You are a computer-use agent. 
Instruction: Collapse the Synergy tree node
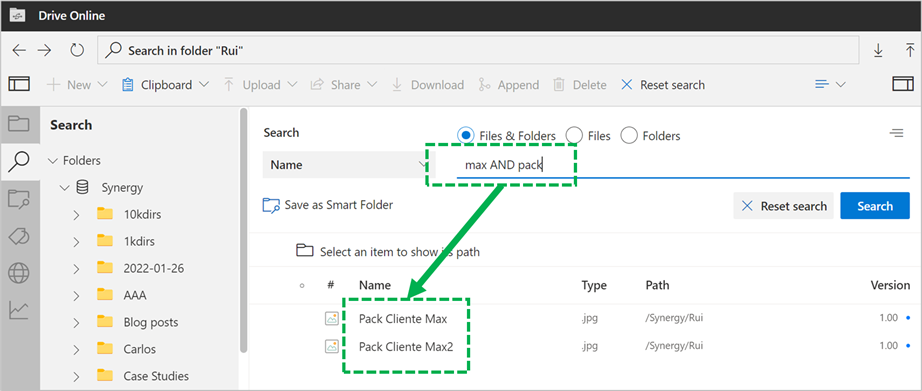pyautogui.click(x=64, y=188)
